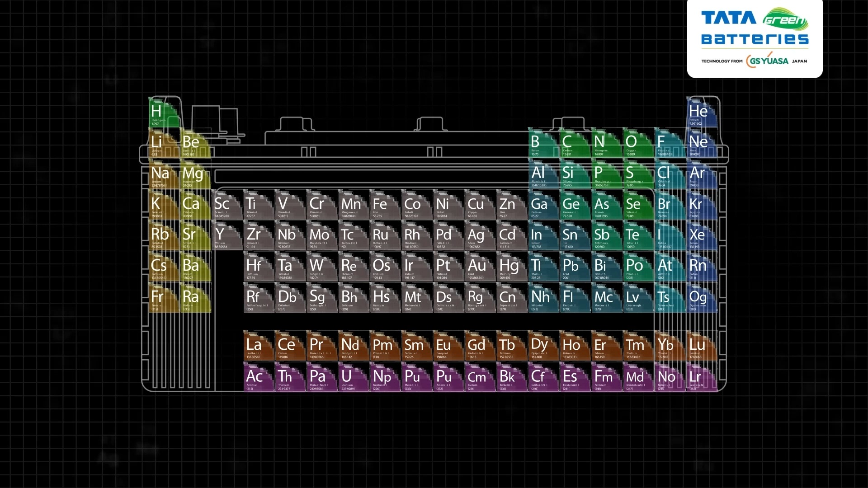Select the Copper (Cu) element tile
Viewport: 868px width, 488px height.
[480, 204]
